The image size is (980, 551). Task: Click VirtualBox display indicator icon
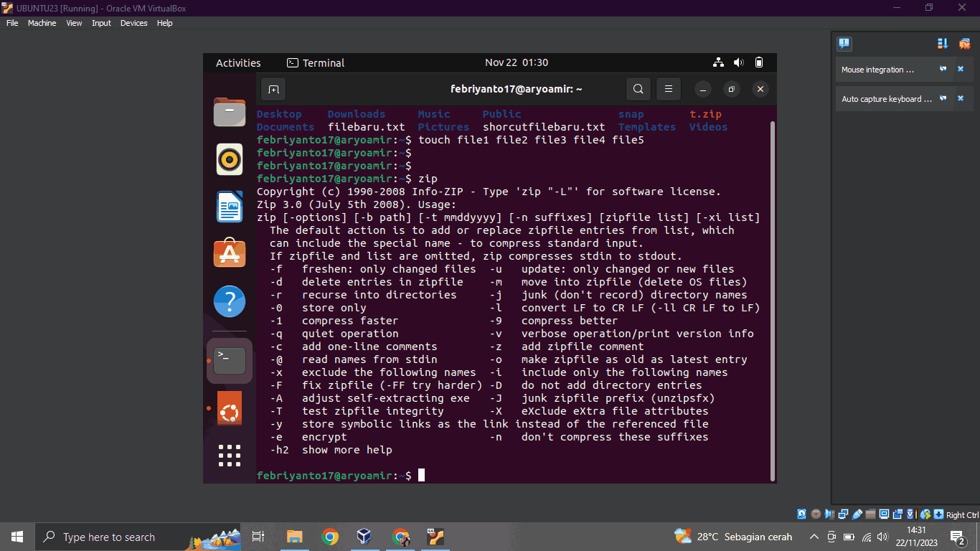884,514
